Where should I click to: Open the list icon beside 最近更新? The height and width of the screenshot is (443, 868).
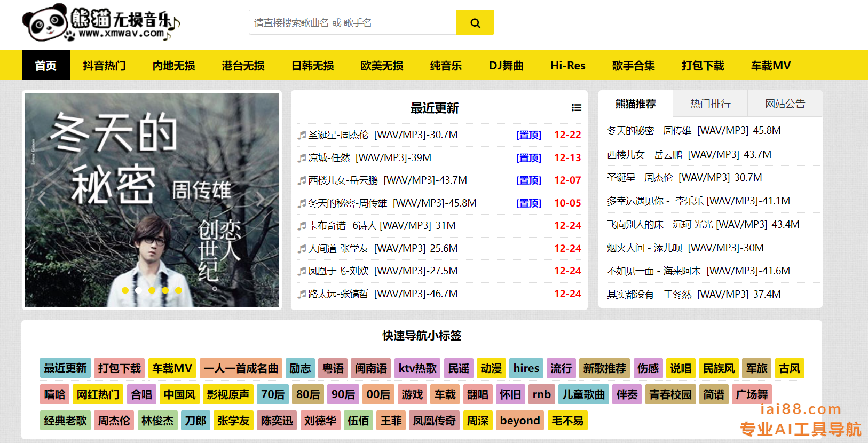577,108
